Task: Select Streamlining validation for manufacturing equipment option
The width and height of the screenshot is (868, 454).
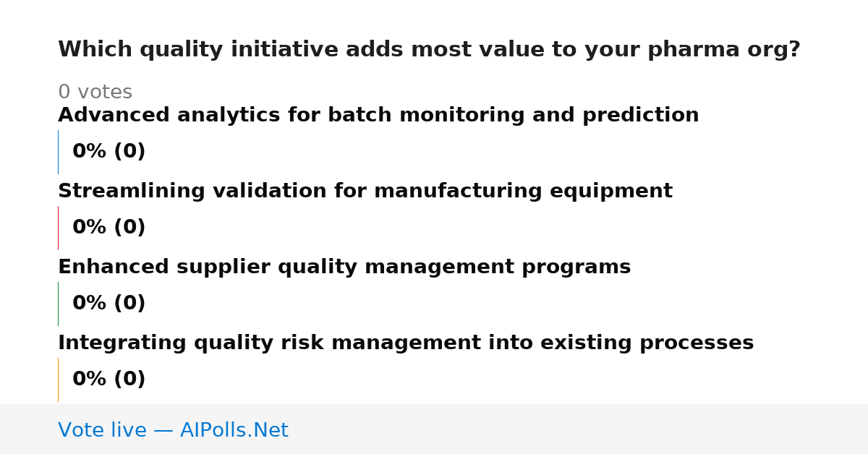Action: (x=365, y=192)
